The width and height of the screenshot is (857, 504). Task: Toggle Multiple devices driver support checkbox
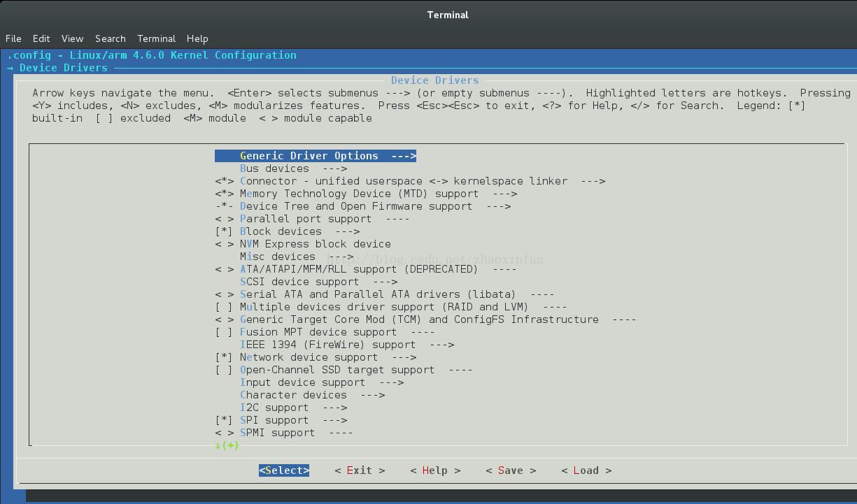[225, 307]
